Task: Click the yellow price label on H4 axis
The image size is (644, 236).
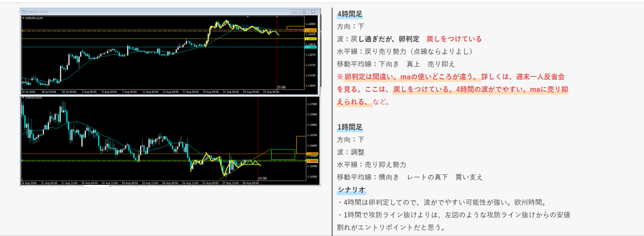Action: [x=310, y=38]
